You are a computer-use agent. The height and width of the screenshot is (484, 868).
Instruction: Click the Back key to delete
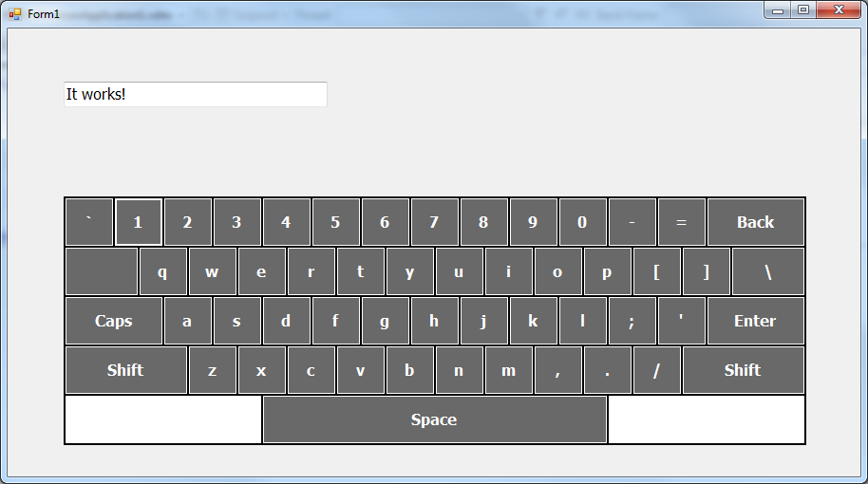[x=756, y=222]
